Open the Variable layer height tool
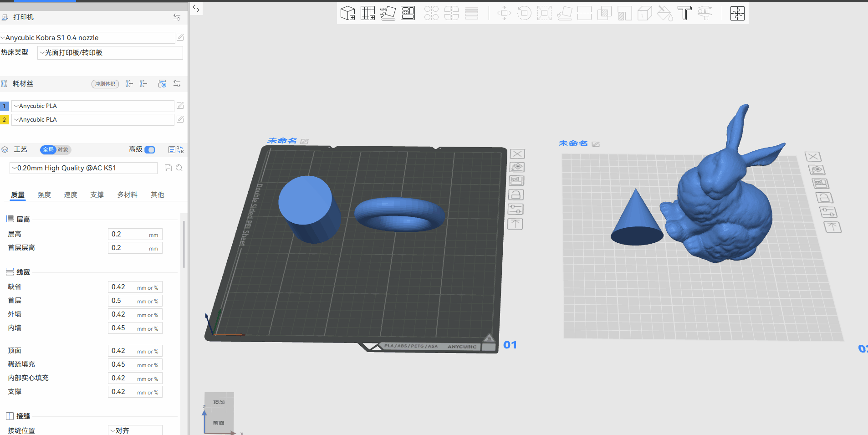The height and width of the screenshot is (435, 868). 471,13
